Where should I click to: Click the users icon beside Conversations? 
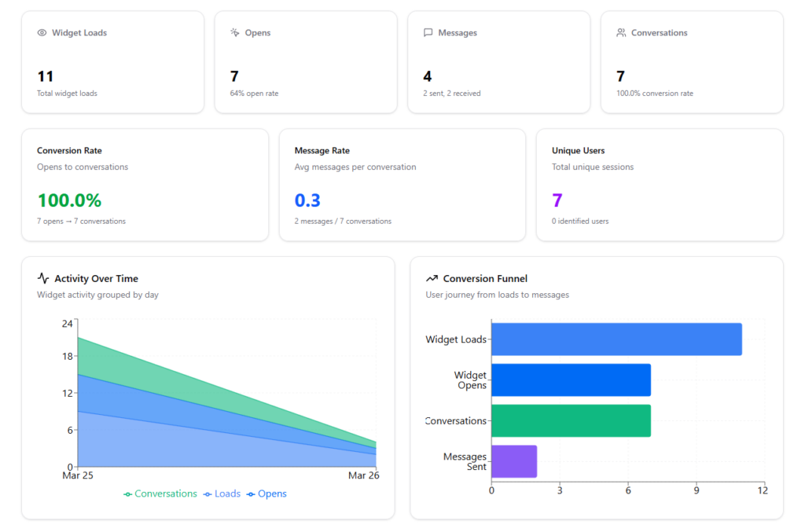(621, 33)
